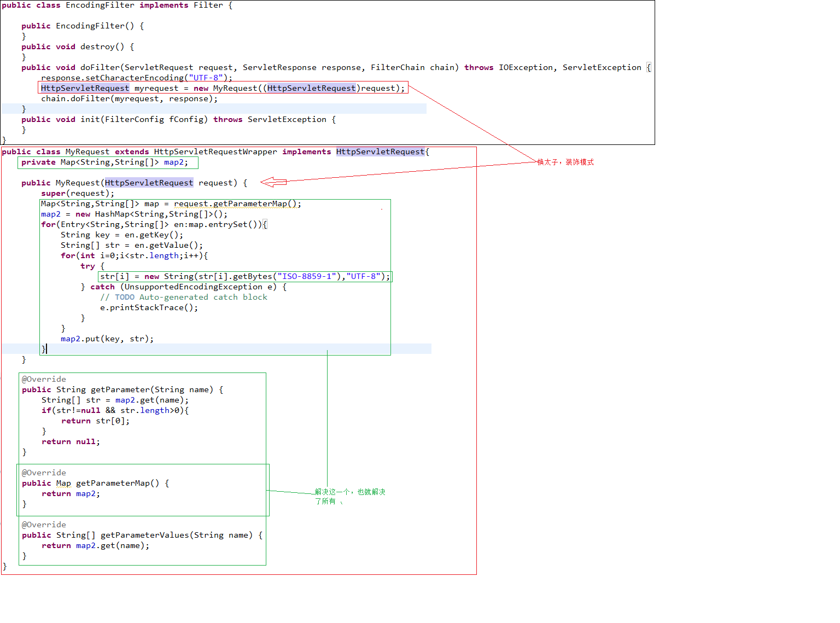Image resolution: width=840 pixels, height=623 pixels.
Task: Click the 'String[] str = map2.get(name);' line
Action: (x=115, y=400)
